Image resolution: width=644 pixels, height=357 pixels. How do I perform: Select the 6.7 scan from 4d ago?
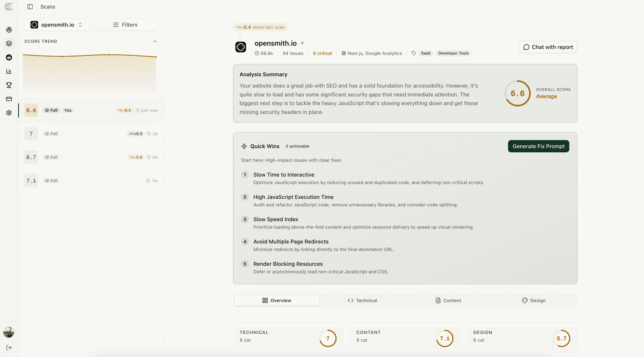[x=91, y=157]
